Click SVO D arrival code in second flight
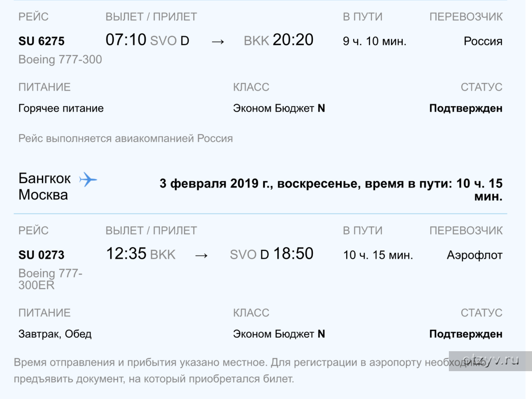The image size is (532, 399). [x=249, y=254]
